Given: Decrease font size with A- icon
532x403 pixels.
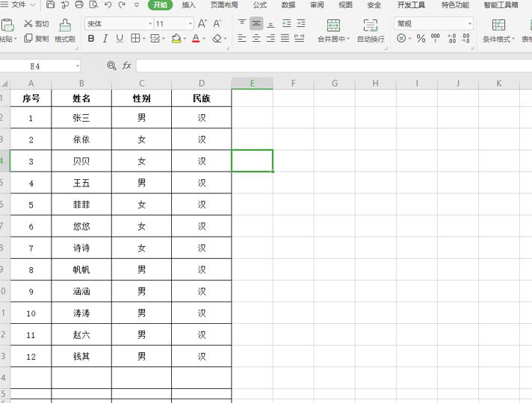Looking at the screenshot, I should click(x=217, y=24).
